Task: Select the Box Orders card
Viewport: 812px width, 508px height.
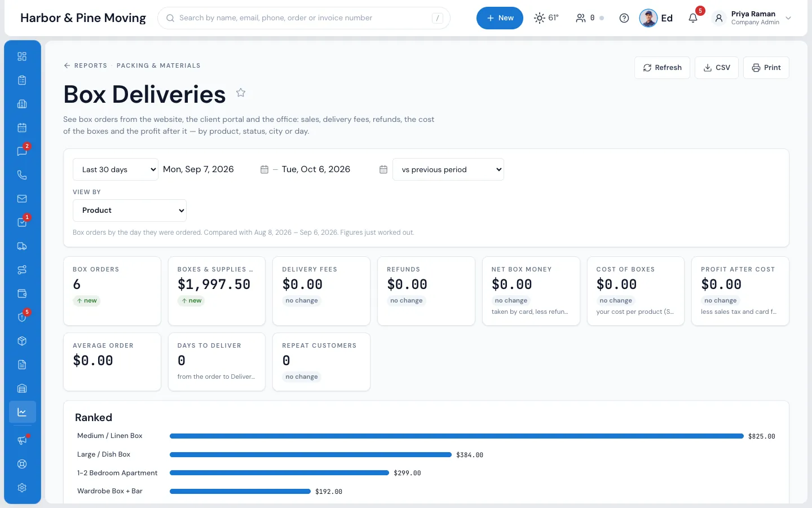Action: [112, 291]
